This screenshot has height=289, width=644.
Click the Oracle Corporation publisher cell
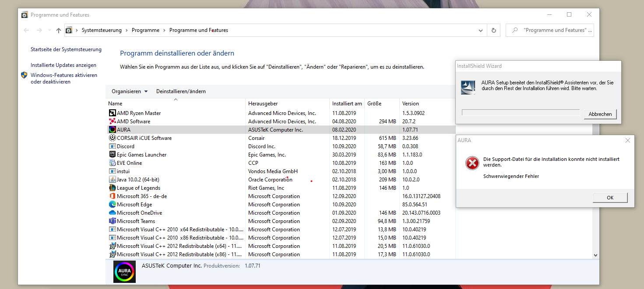(270, 180)
